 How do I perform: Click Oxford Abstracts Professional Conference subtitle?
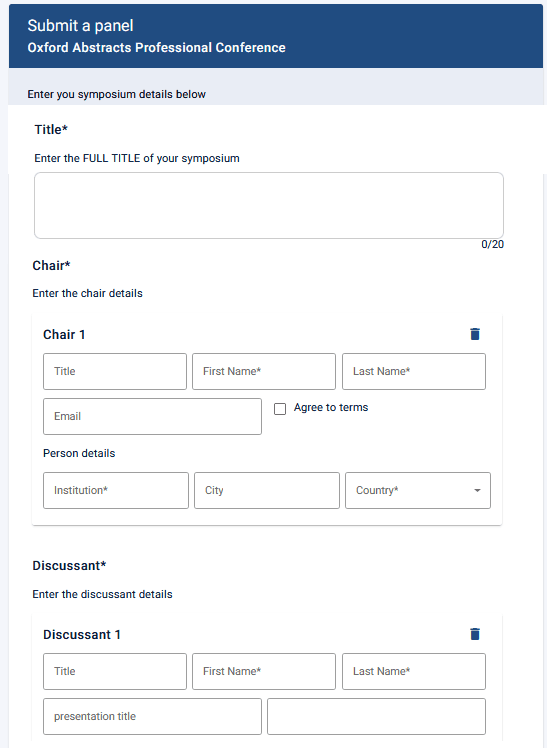tap(156, 48)
